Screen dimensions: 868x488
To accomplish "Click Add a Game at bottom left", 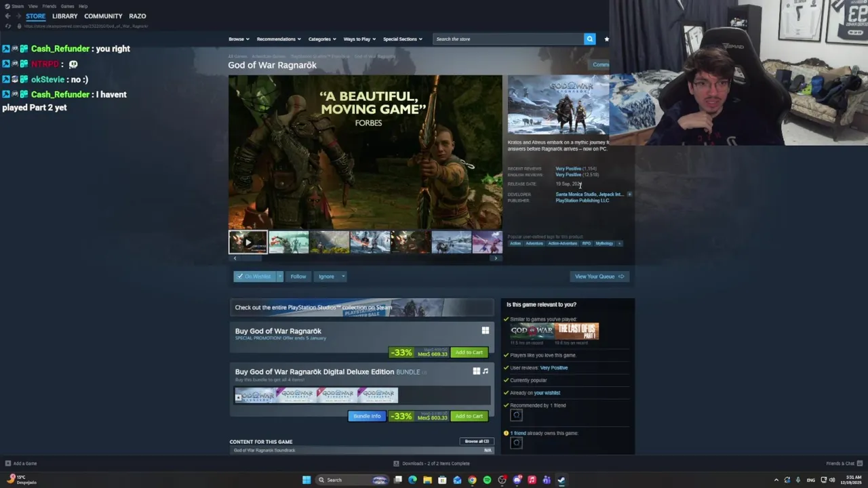I will (21, 464).
